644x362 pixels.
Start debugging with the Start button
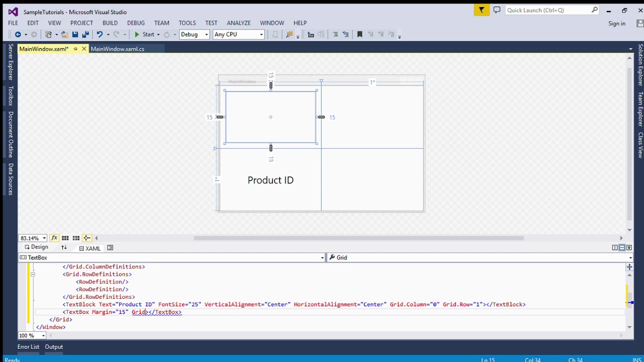click(144, 34)
